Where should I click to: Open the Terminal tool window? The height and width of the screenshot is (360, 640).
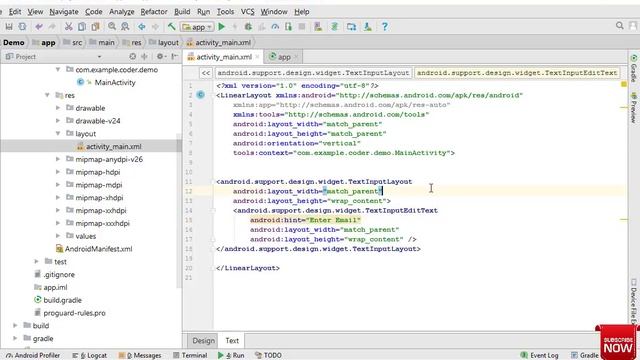point(190,356)
